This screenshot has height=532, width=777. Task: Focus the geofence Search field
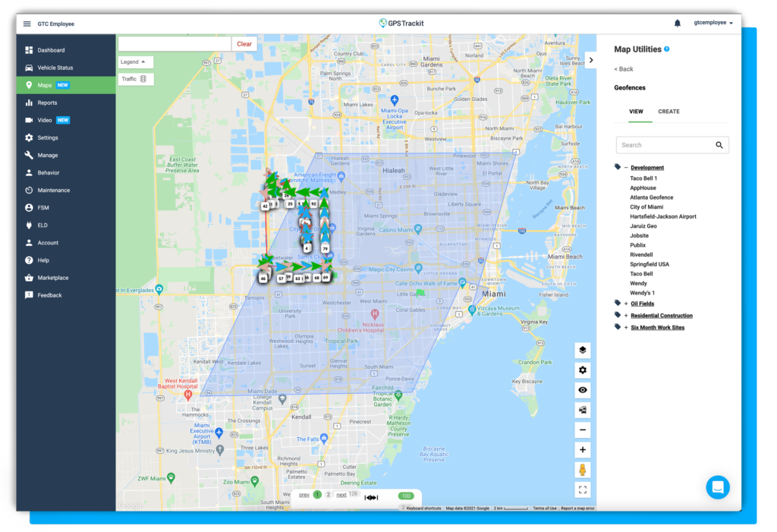pyautogui.click(x=666, y=145)
